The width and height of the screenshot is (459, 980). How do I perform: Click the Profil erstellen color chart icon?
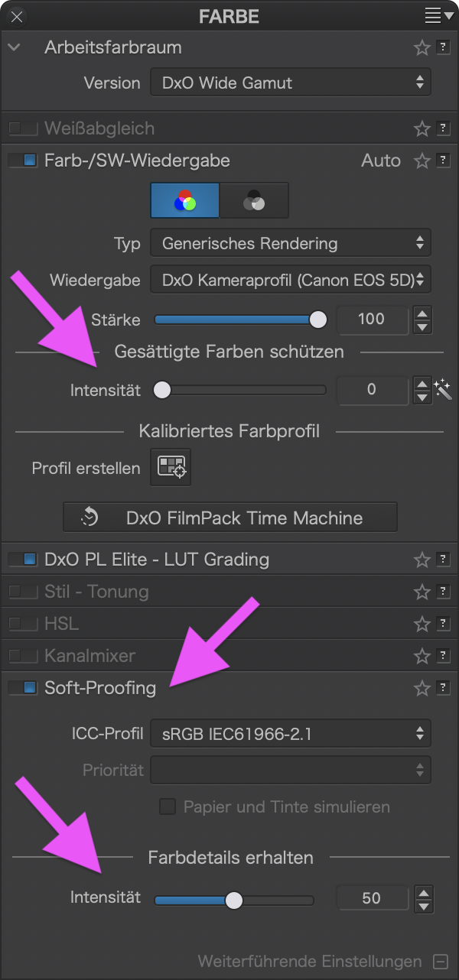click(172, 468)
